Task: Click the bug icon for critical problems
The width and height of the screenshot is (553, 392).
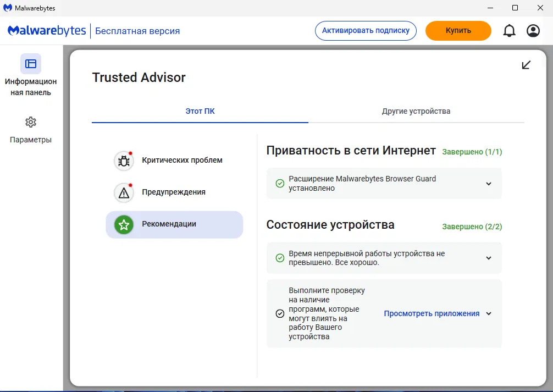Action: pos(124,161)
